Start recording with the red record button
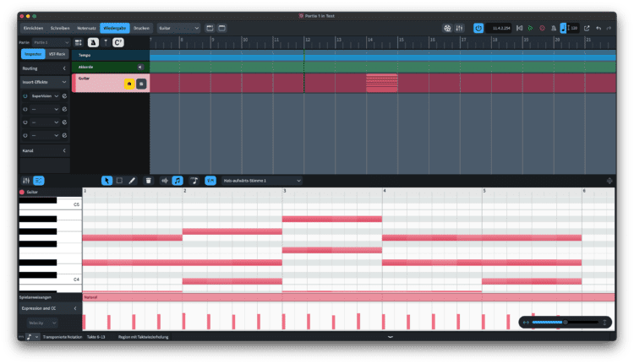Image resolution: width=634 pixels, height=364 pixels. coord(542,28)
